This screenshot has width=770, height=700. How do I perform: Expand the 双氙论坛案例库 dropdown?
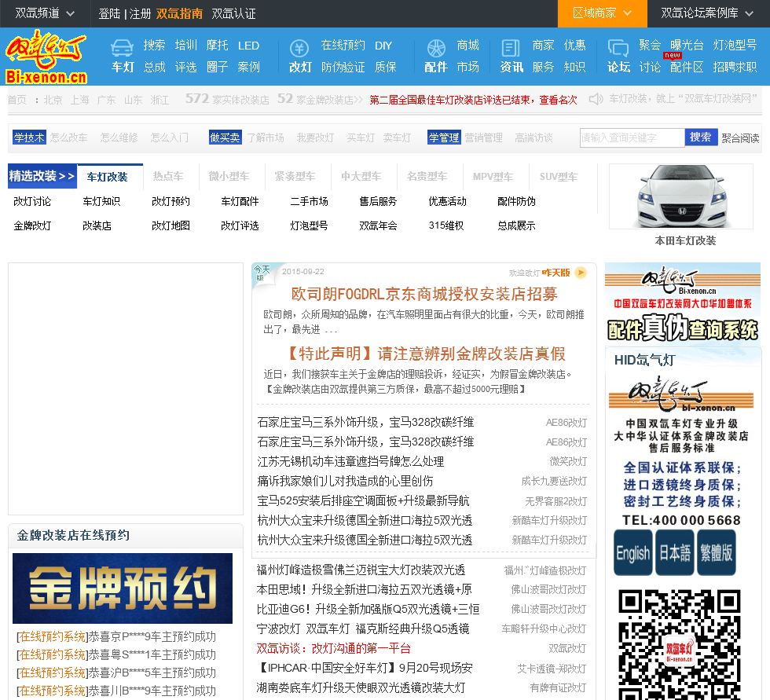tap(706, 13)
